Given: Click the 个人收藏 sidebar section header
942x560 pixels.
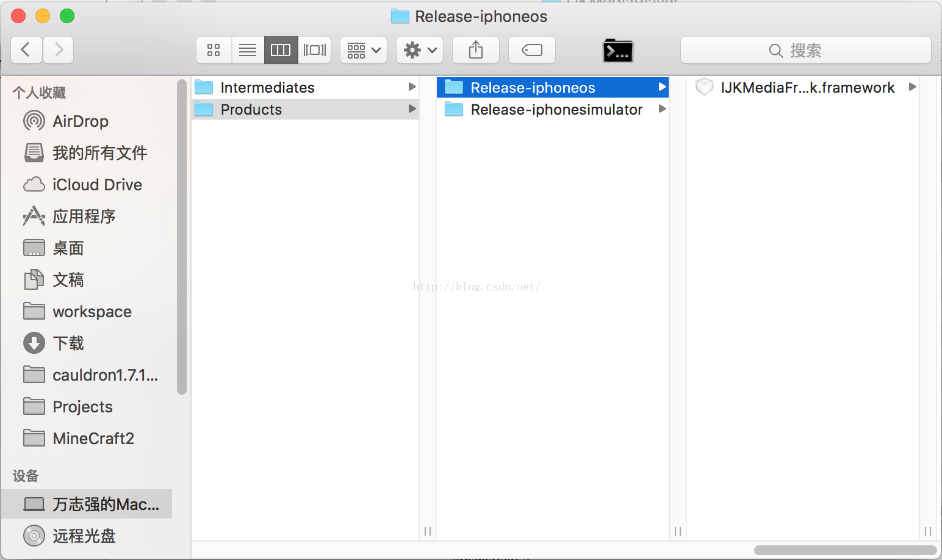Looking at the screenshot, I should tap(39, 93).
